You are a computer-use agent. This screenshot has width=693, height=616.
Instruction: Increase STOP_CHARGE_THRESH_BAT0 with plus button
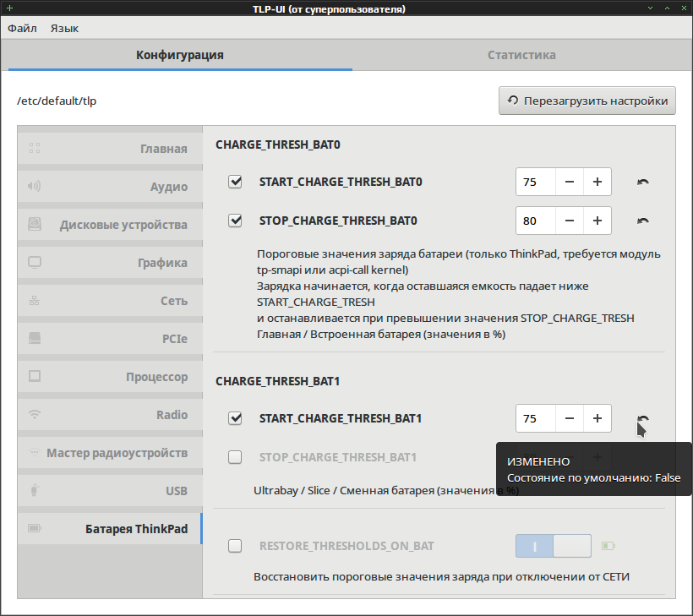[598, 221]
